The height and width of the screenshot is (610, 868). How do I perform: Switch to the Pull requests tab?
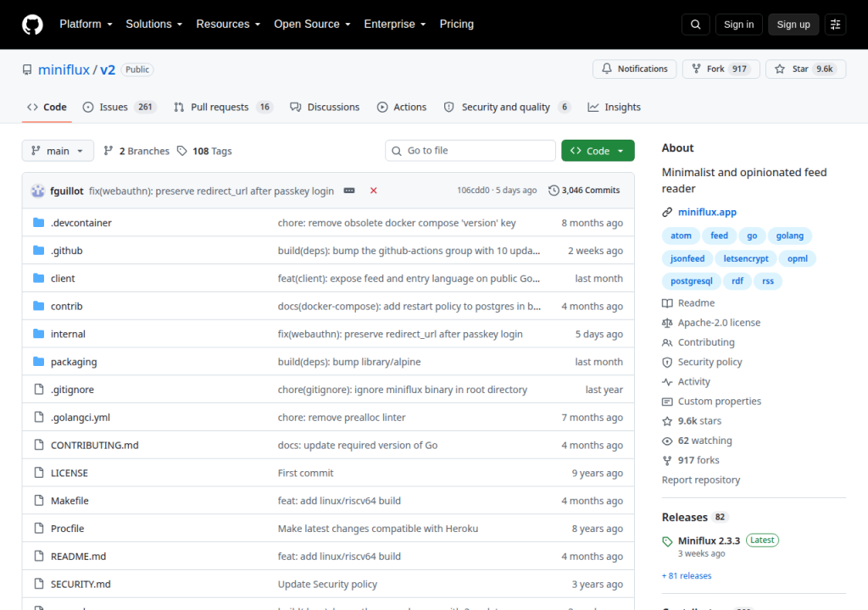pyautogui.click(x=223, y=107)
